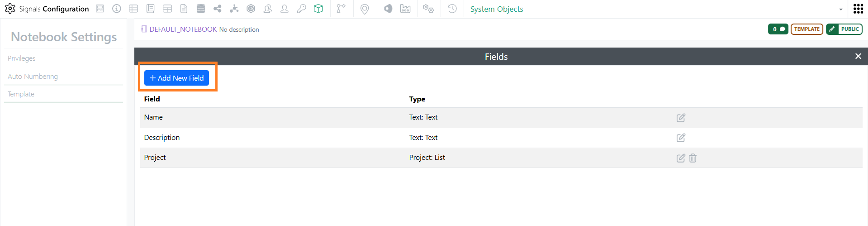Click the PUBLIC edit badge
868x226 pixels.
[844, 29]
